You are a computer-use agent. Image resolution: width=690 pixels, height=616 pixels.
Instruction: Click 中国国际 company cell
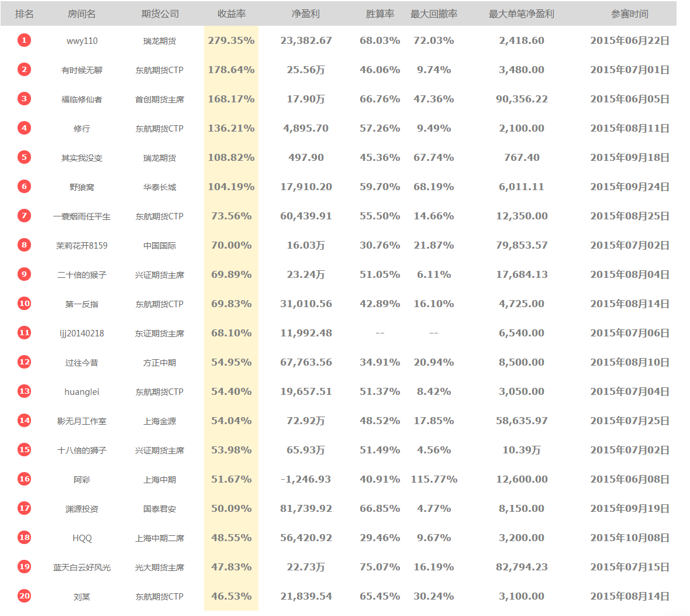160,246
